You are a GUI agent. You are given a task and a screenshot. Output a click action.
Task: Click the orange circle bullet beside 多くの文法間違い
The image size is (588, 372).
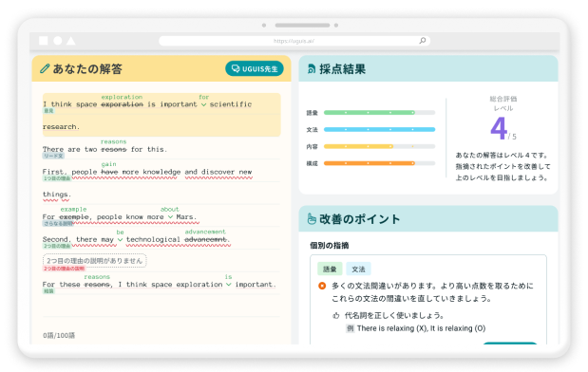pyautogui.click(x=322, y=286)
